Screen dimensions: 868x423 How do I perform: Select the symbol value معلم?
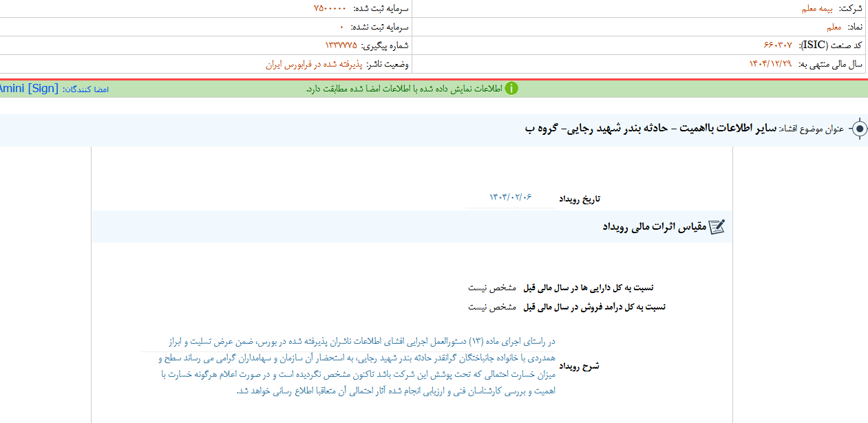pos(834,27)
